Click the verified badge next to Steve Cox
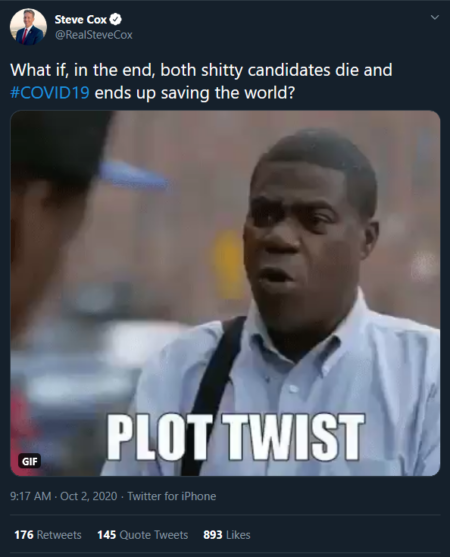450x557 pixels. (x=115, y=20)
